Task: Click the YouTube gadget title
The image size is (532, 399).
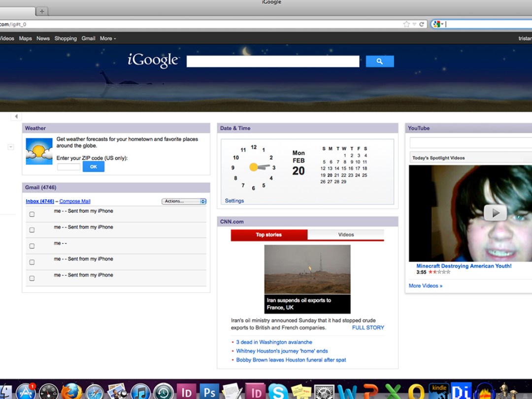Action: coord(419,128)
